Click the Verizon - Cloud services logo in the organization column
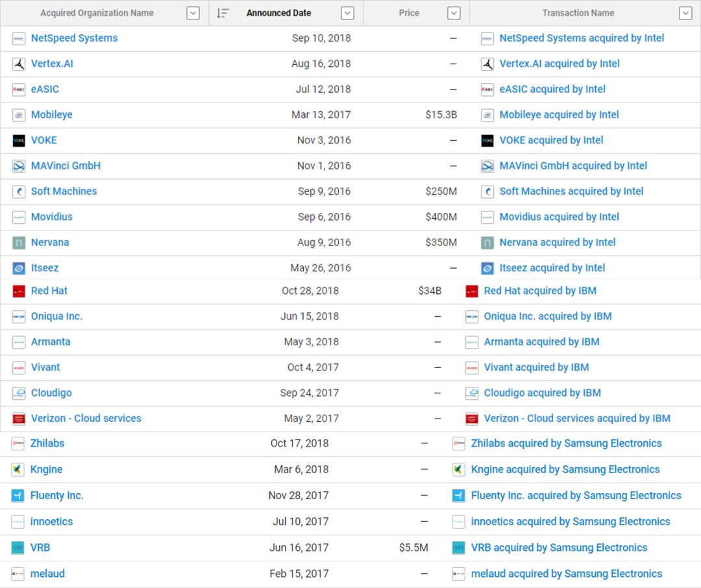This screenshot has height=588, width=701. click(x=19, y=419)
